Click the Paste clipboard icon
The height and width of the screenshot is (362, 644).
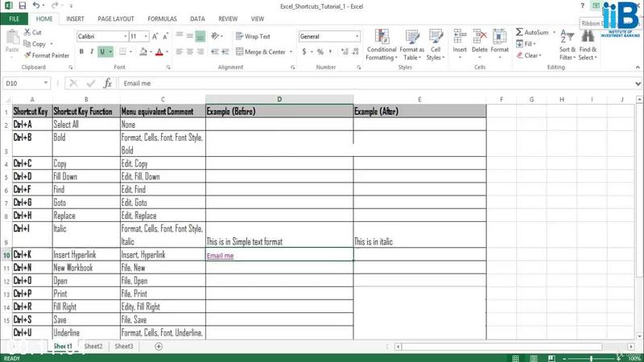point(12,37)
